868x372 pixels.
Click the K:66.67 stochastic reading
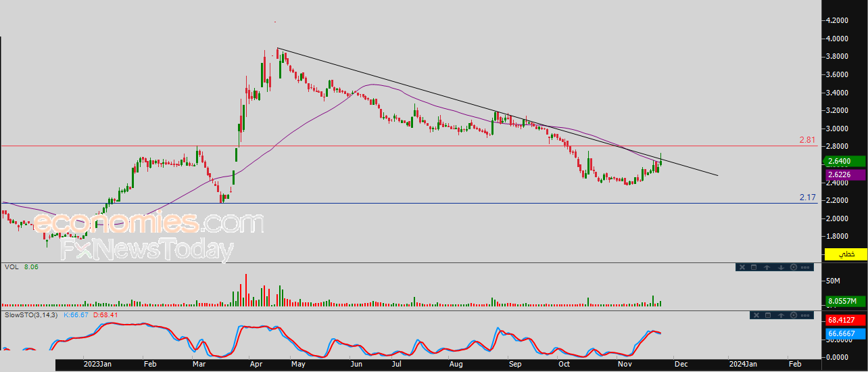point(77,315)
